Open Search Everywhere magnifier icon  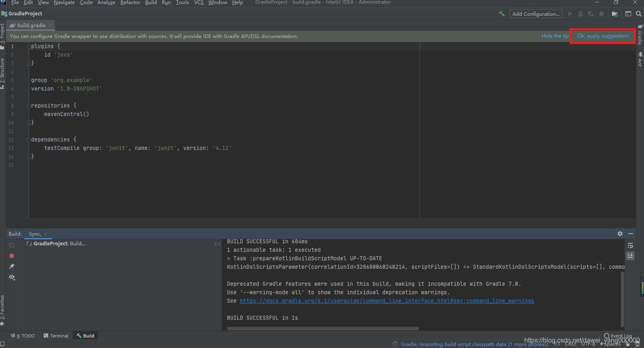point(639,14)
